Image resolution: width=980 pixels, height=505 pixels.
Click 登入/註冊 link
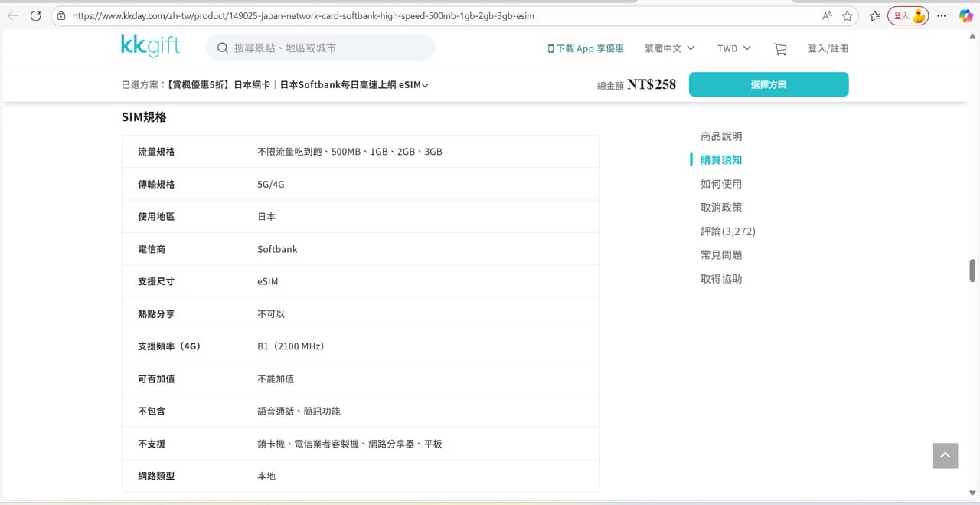[828, 48]
